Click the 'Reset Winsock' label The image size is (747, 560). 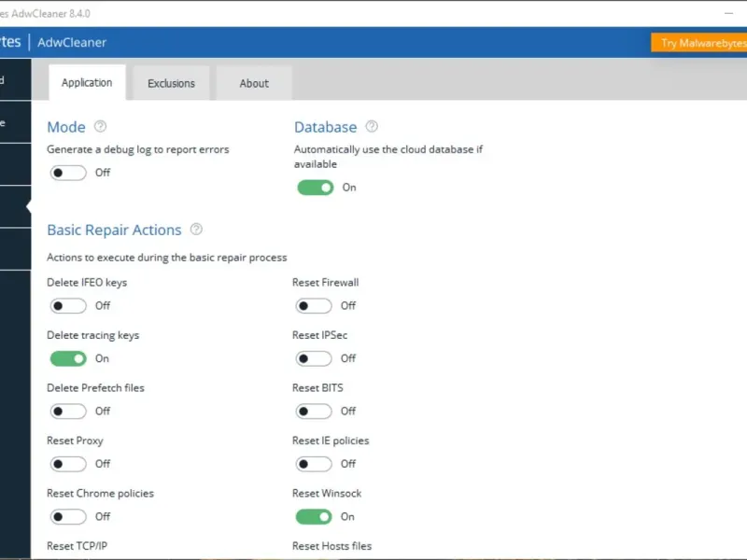pyautogui.click(x=327, y=494)
